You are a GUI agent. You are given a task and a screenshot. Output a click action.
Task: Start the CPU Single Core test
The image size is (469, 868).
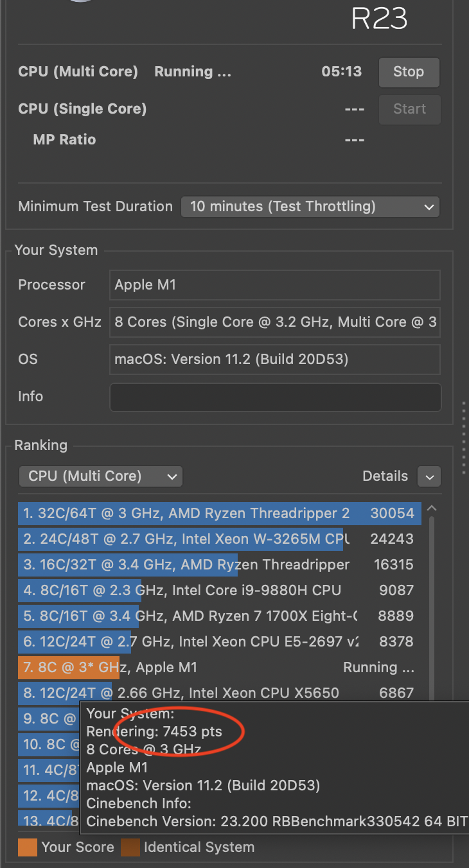(409, 109)
